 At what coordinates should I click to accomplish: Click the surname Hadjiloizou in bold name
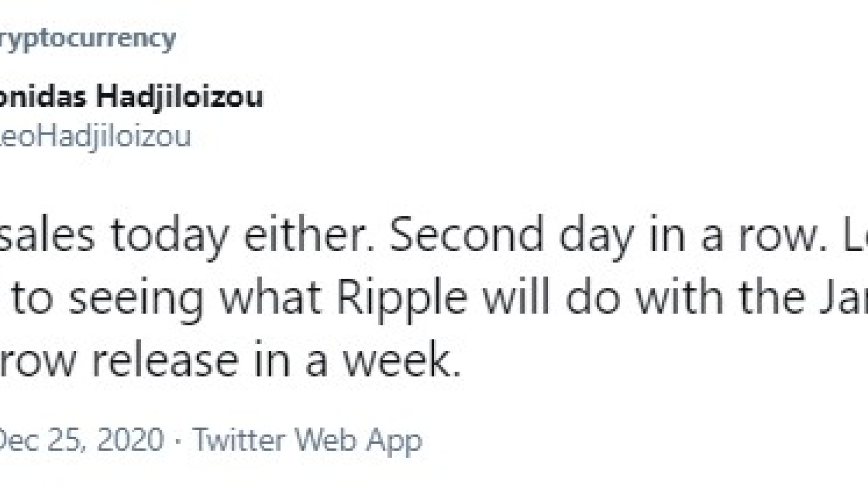click(179, 97)
